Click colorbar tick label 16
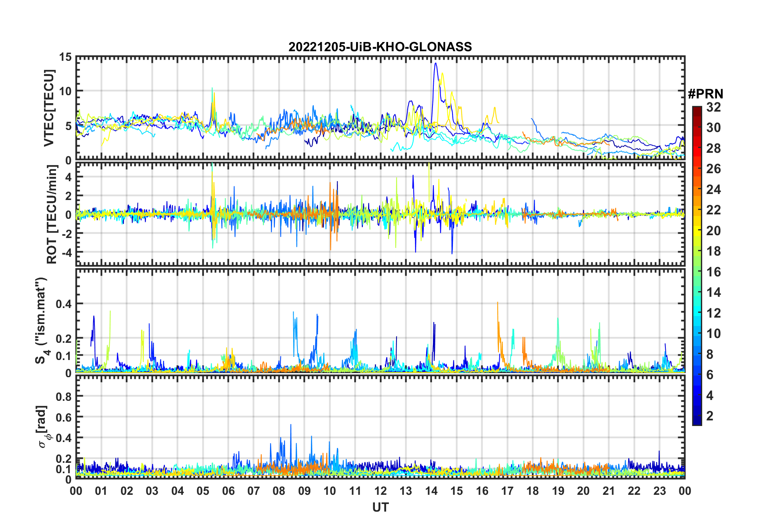 pyautogui.click(x=713, y=272)
